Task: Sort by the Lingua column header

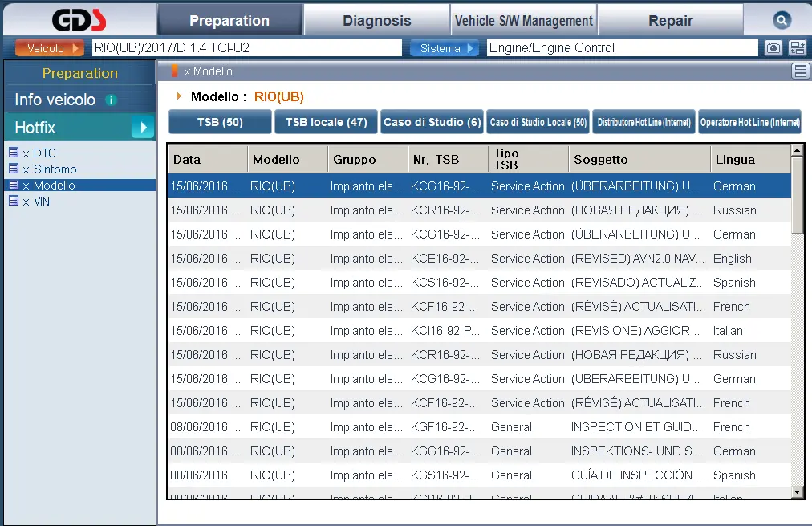Action: pos(751,159)
